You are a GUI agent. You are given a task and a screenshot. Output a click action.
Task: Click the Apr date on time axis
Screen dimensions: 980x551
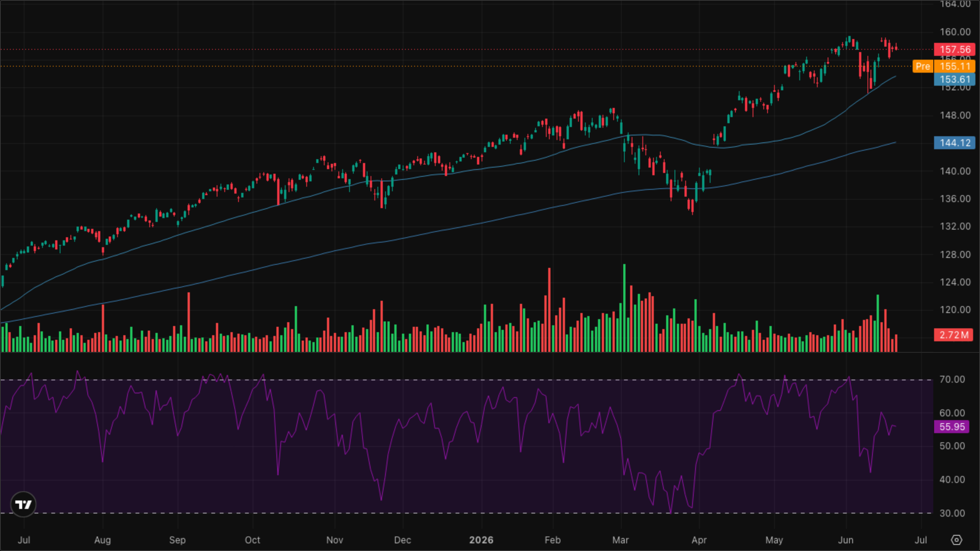(x=699, y=540)
